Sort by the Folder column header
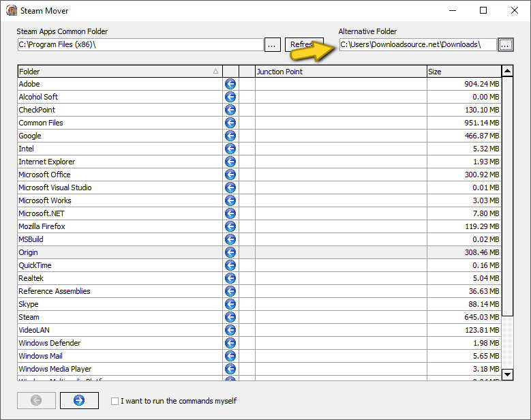The image size is (531, 420). point(120,72)
